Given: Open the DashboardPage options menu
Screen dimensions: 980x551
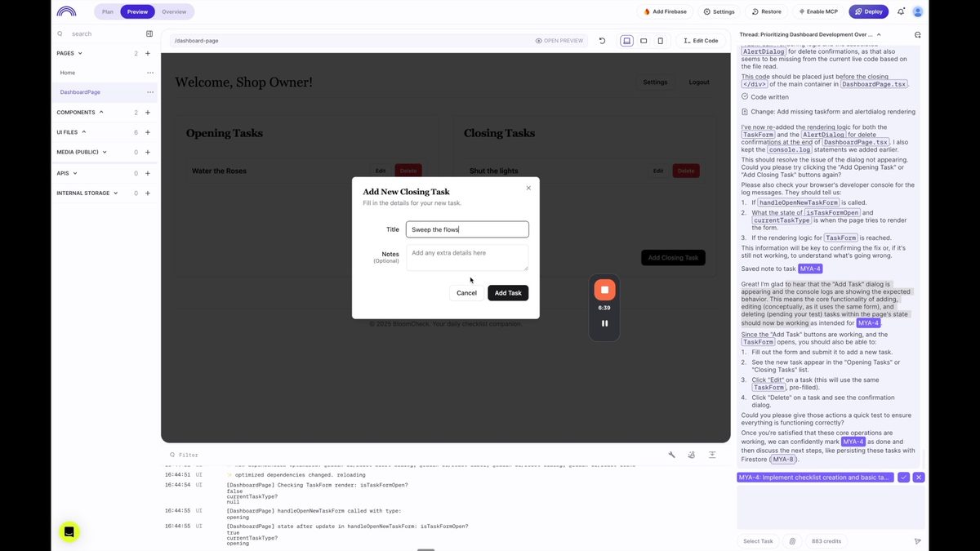Looking at the screenshot, I should pos(149,92).
